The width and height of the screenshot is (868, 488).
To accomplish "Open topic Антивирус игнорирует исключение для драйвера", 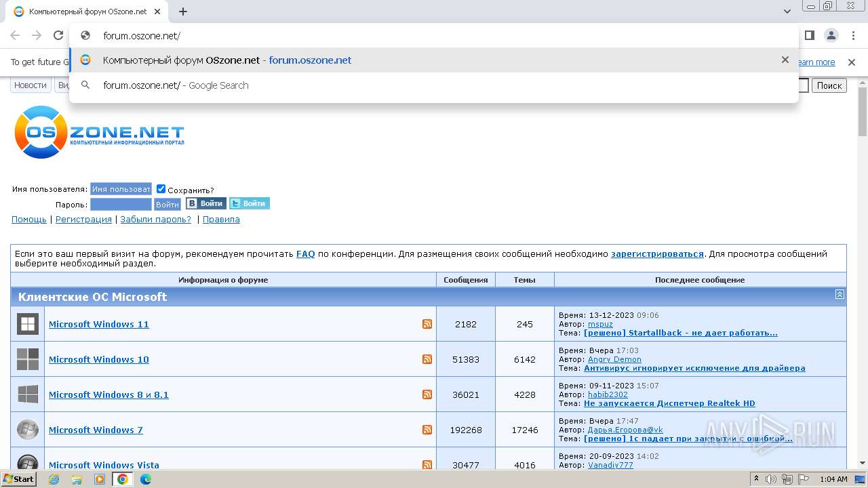I will [694, 368].
